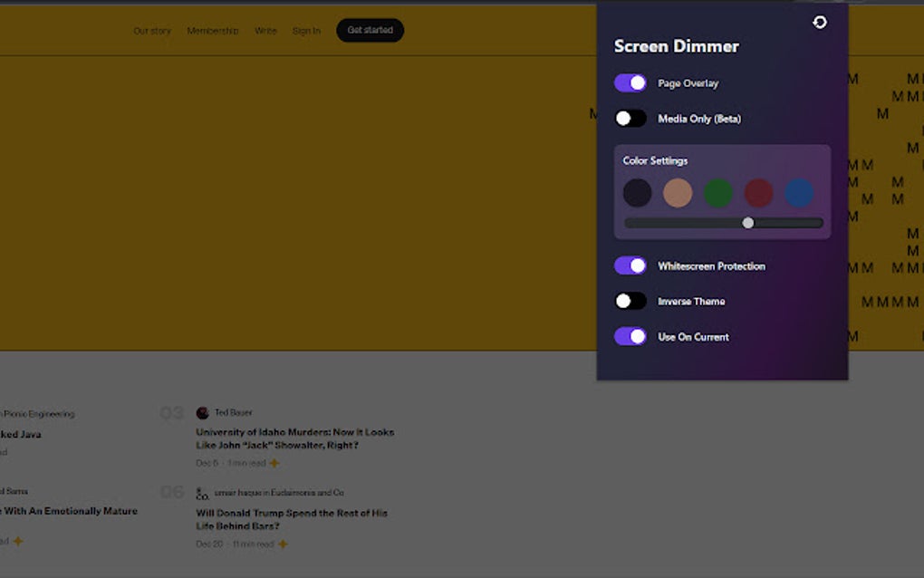Disable the Page Overlay toggle
924x578 pixels.
click(x=630, y=82)
